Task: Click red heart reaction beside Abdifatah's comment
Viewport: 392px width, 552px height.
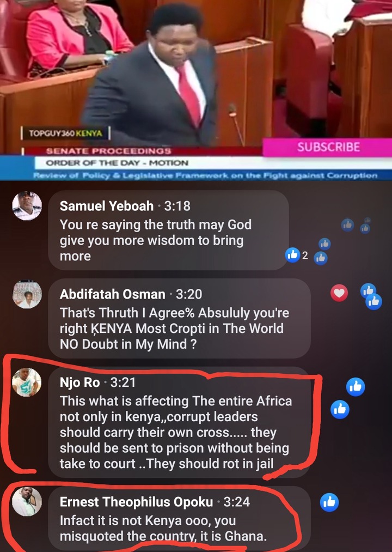Action: [339, 293]
